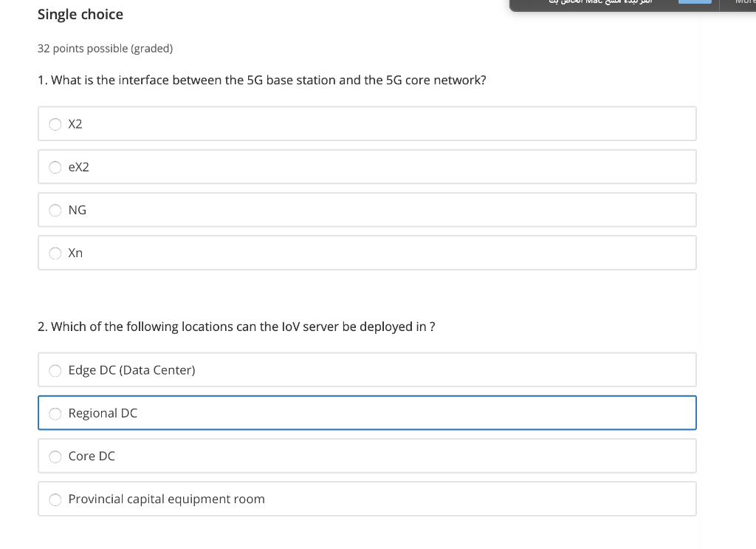Click the Edge DC answer row
Viewport: 756px width, 549px height.
point(367,369)
